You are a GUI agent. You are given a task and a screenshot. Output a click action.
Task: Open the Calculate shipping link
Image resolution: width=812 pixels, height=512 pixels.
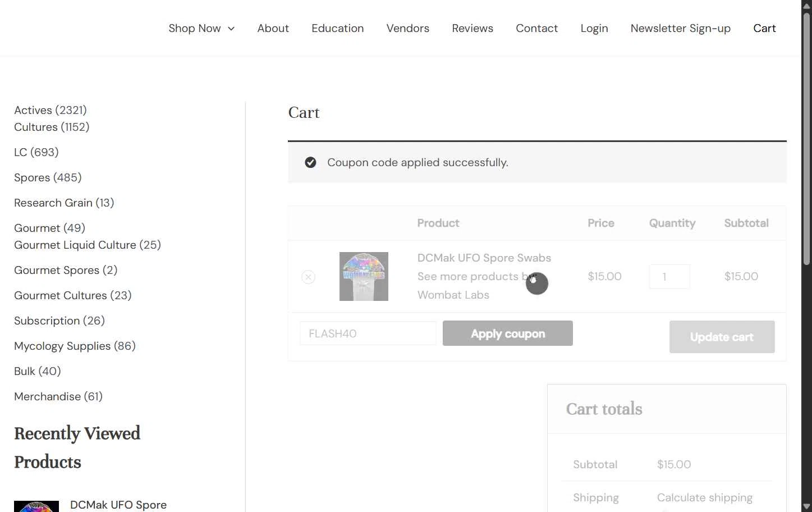705,497
